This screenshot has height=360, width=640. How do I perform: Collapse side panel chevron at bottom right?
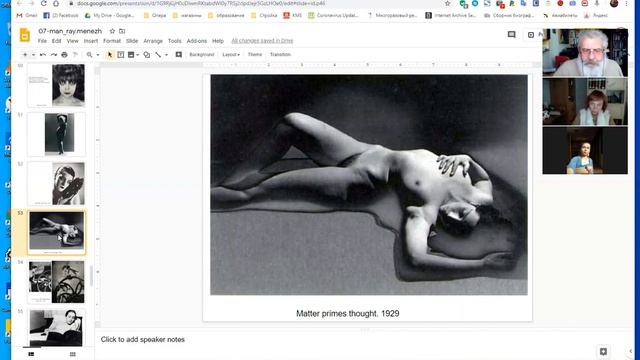click(631, 351)
